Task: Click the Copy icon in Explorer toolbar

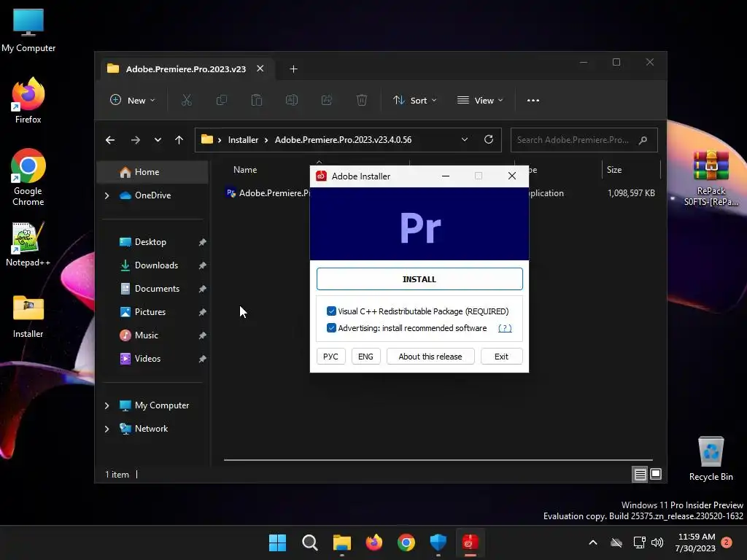Action: coord(222,101)
